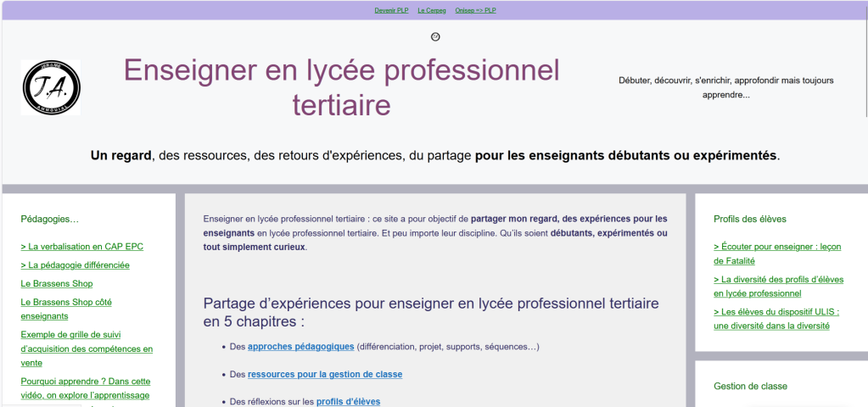
Task: Click the Profils des élèves heading
Action: (750, 219)
